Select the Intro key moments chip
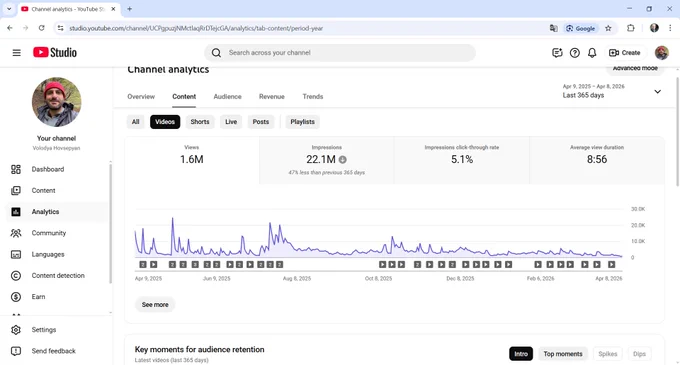 tap(521, 354)
